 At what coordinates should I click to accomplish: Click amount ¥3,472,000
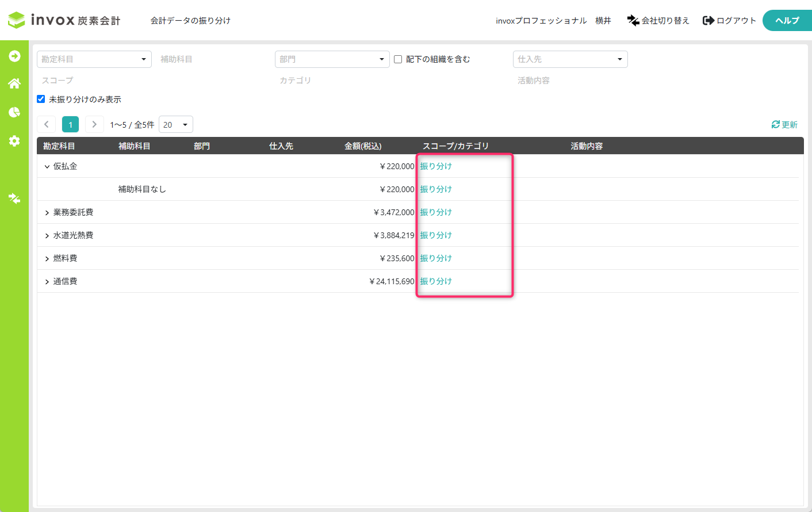pyautogui.click(x=394, y=212)
